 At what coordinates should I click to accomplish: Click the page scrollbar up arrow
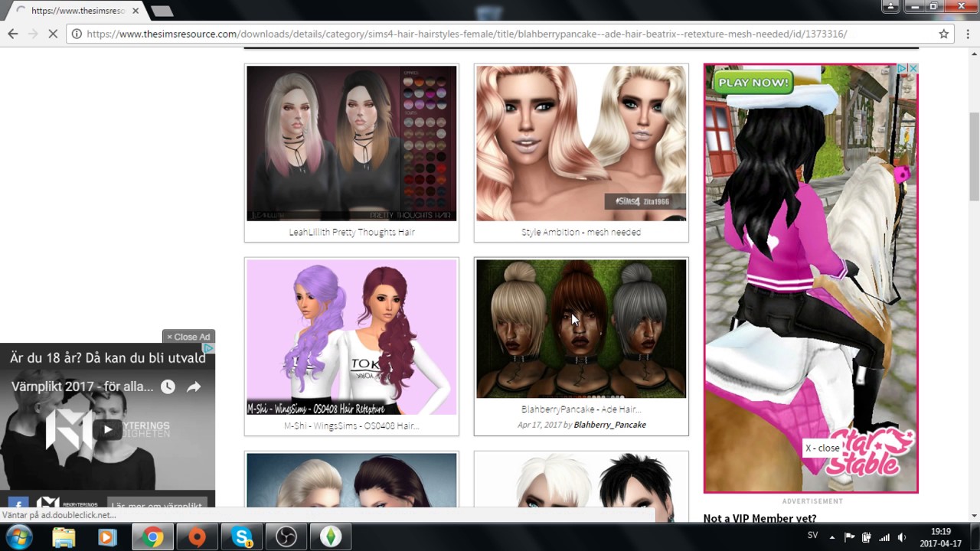click(973, 54)
